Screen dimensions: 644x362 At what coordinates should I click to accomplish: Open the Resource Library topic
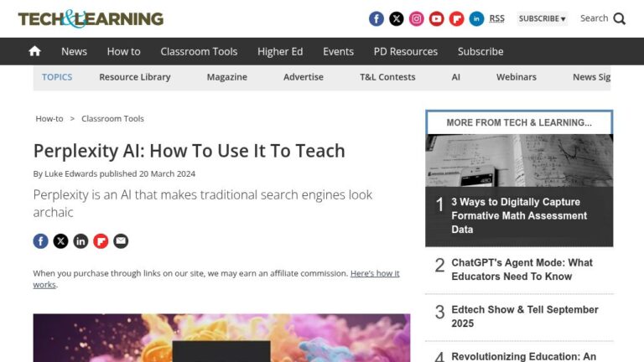(135, 77)
